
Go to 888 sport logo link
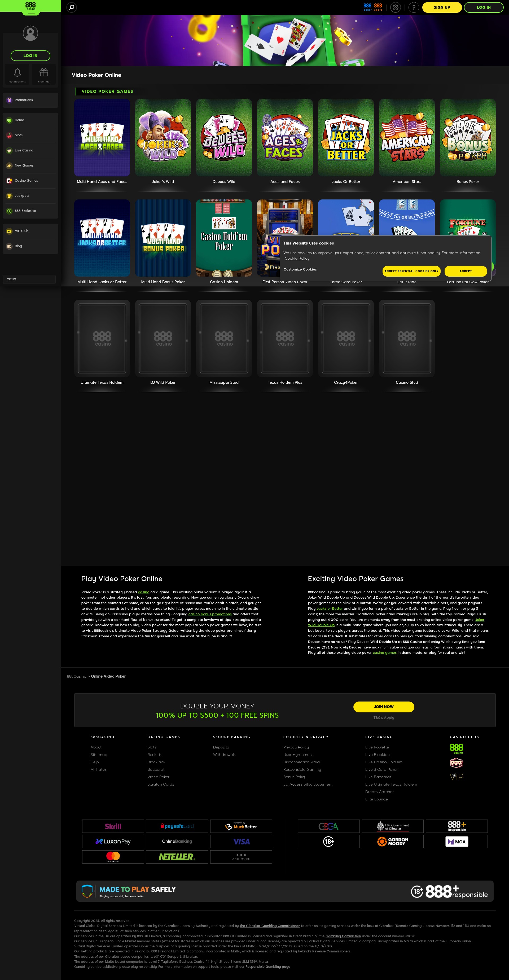pyautogui.click(x=378, y=7)
